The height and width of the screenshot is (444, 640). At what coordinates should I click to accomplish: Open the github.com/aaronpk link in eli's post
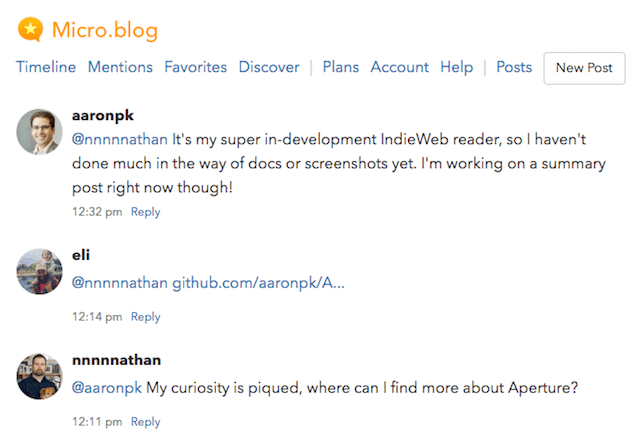[258, 283]
